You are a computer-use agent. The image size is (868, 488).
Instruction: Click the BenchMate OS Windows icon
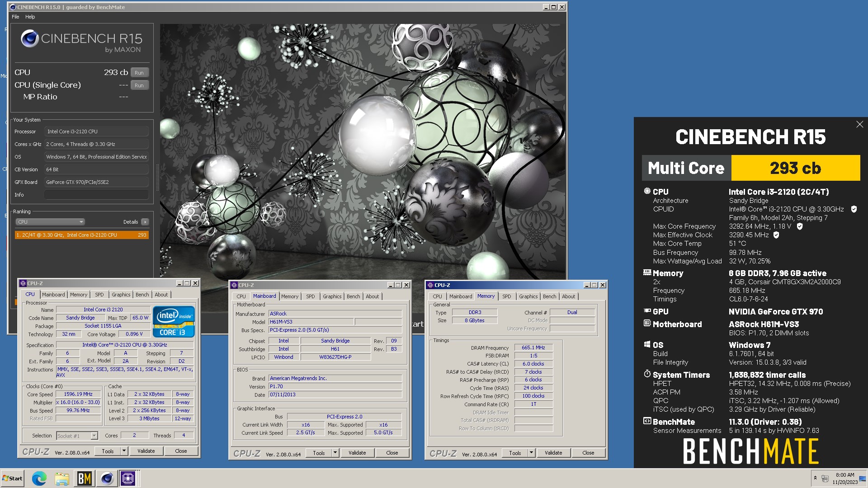647,344
